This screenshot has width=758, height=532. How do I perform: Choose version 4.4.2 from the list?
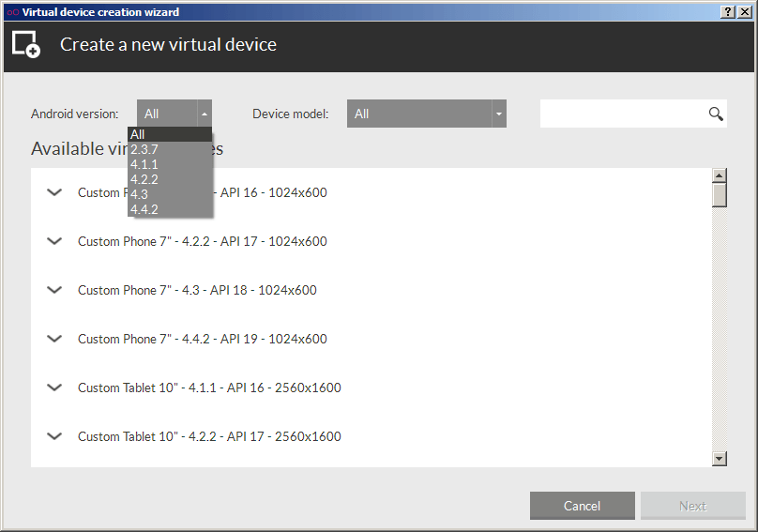tap(169, 209)
